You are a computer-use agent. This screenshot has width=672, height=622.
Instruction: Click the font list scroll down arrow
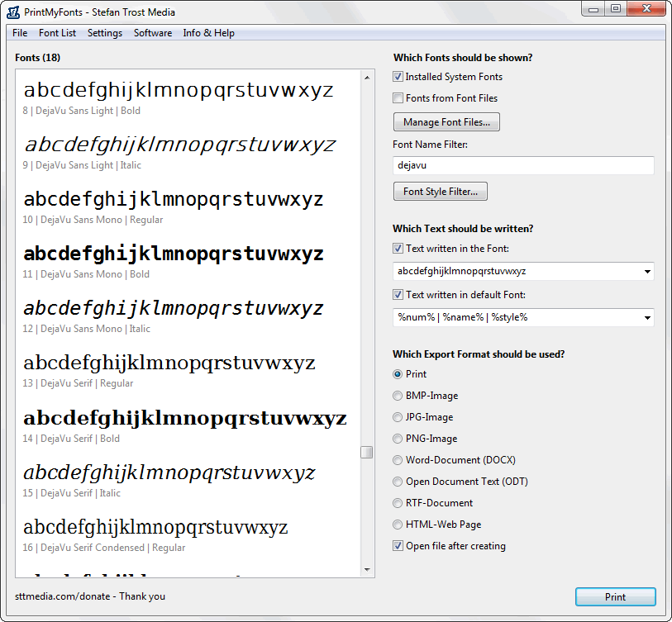coord(367,569)
